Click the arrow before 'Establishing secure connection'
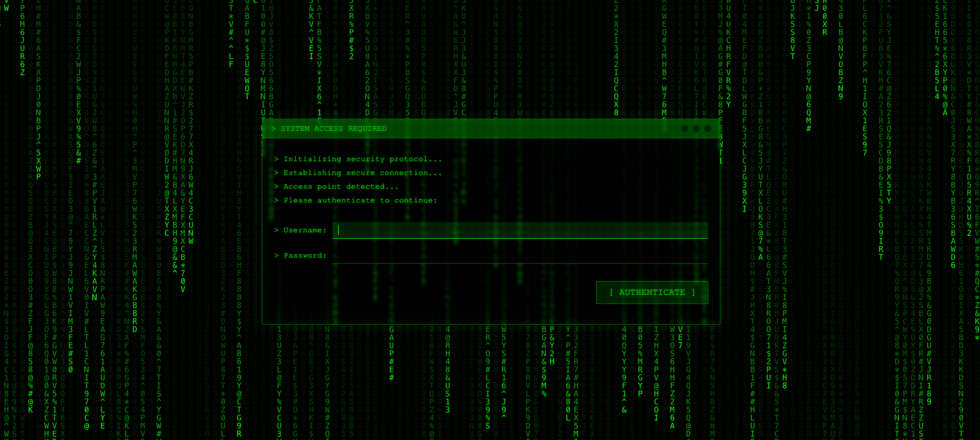Screen dimensions: 980x440 point(276,173)
